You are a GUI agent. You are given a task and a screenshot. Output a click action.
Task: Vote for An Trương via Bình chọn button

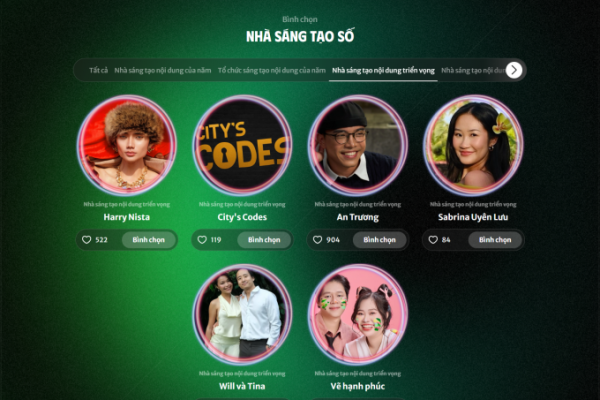(x=380, y=240)
